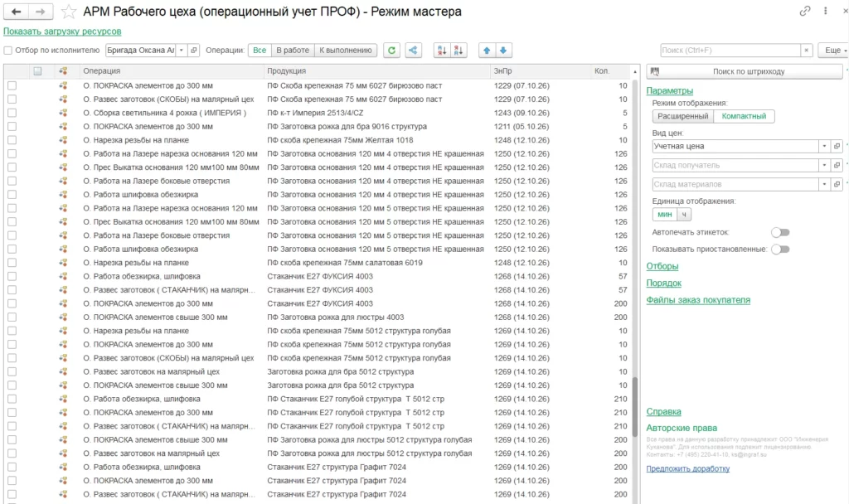Click Поиск по штрихкоду button
849x504 pixels.
pyautogui.click(x=745, y=71)
